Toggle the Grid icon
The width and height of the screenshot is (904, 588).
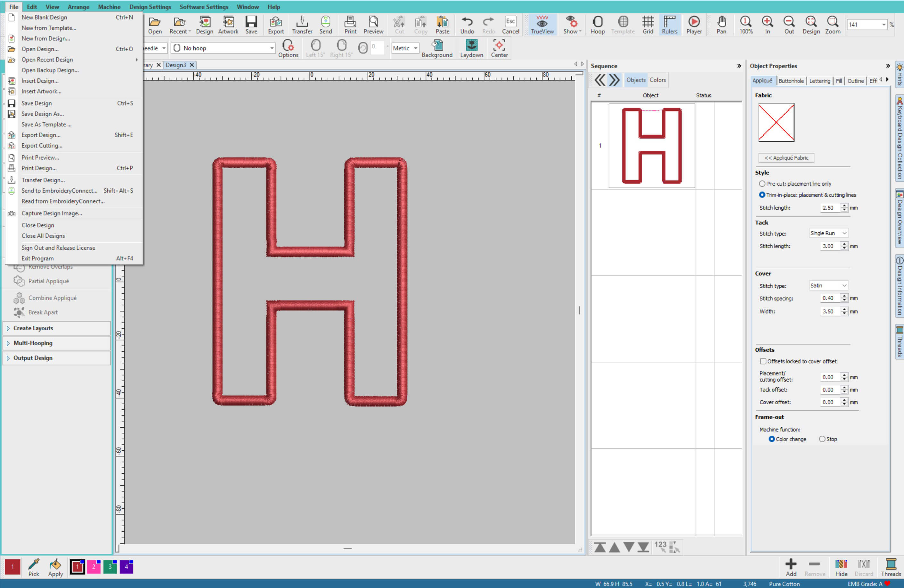click(647, 25)
